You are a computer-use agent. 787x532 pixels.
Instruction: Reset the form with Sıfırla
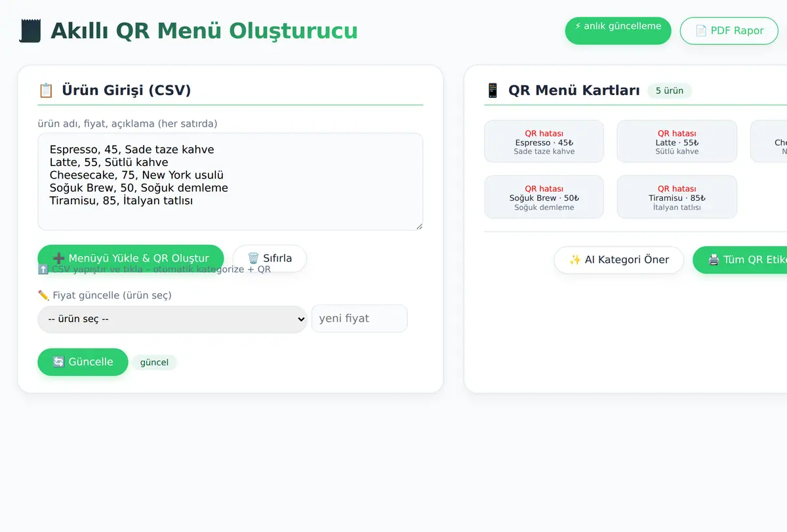(270, 258)
